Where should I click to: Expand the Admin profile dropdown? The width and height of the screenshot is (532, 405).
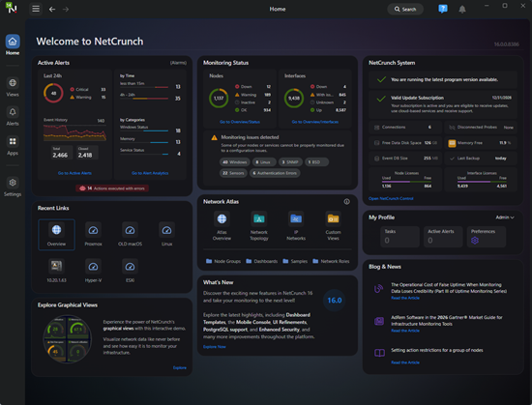(505, 217)
